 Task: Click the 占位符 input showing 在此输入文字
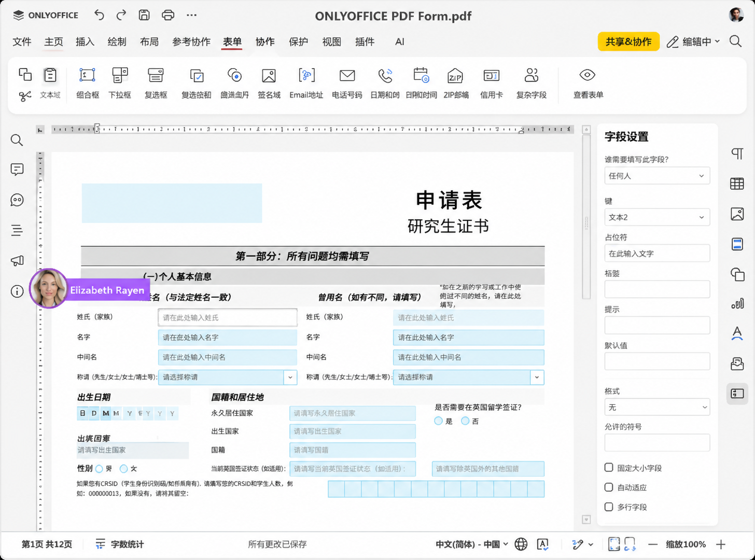pos(657,254)
